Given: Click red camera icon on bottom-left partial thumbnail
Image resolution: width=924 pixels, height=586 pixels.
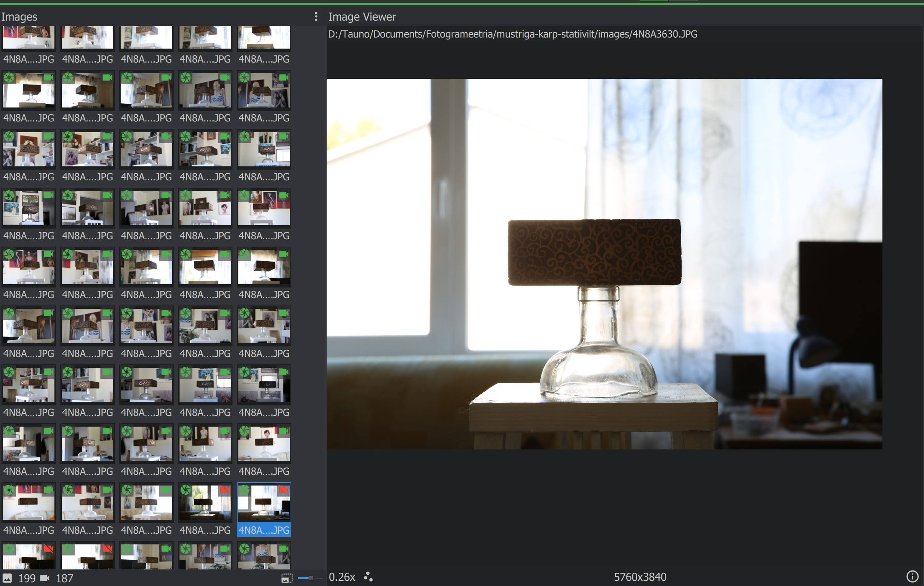Looking at the screenshot, I should pos(48,549).
